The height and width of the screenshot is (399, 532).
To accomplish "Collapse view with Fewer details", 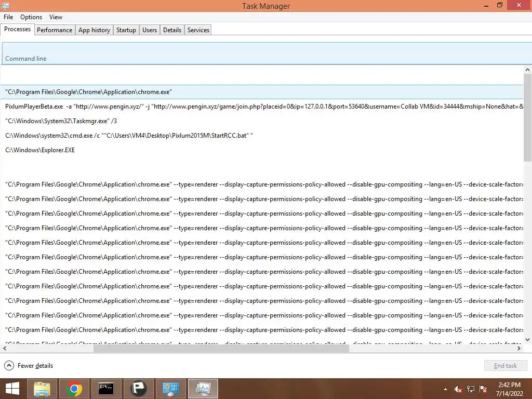I will pos(29,365).
